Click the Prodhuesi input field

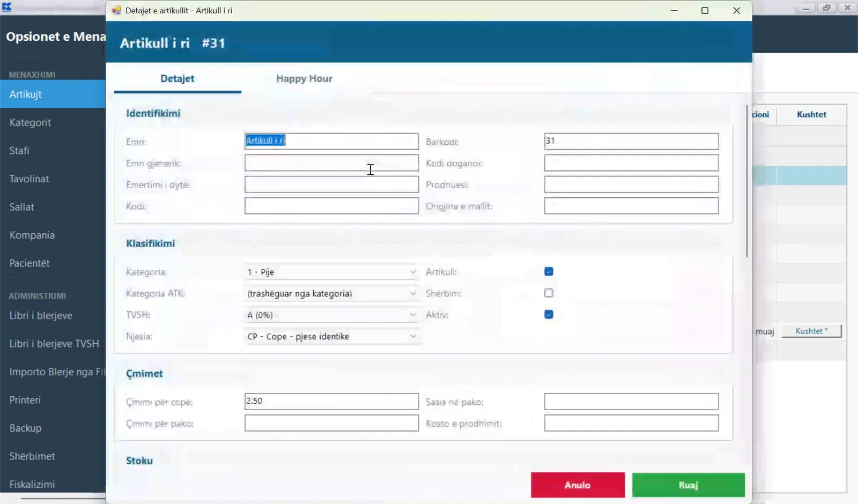coord(631,184)
